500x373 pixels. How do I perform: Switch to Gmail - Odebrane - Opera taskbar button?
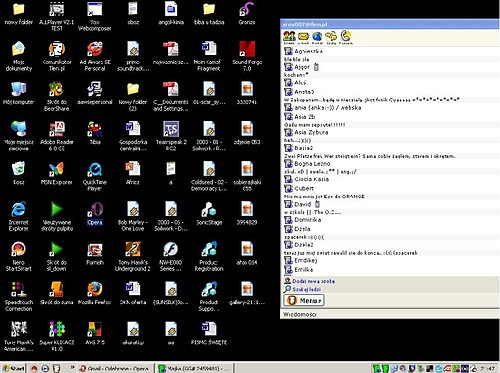pyautogui.click(x=115, y=368)
